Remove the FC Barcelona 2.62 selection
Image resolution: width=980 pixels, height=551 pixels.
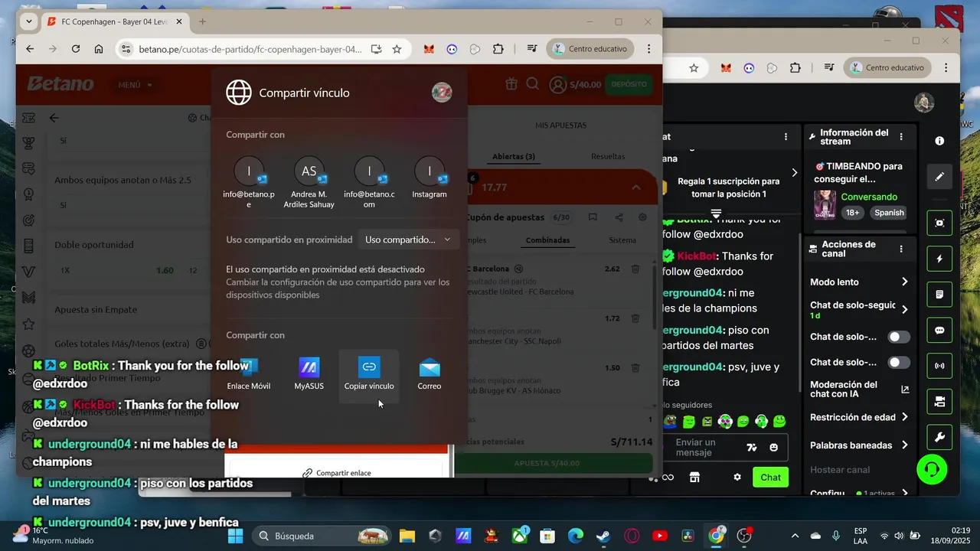pyautogui.click(x=635, y=269)
